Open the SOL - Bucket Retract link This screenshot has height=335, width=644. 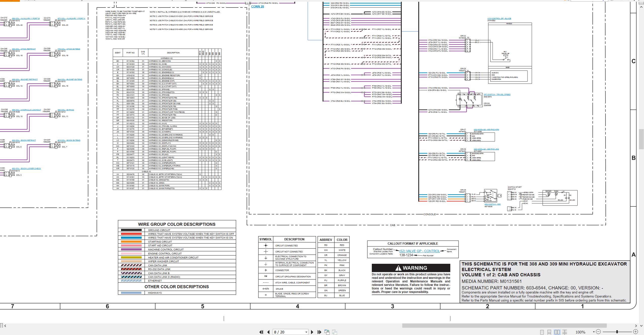pyautogui.click(x=25, y=79)
